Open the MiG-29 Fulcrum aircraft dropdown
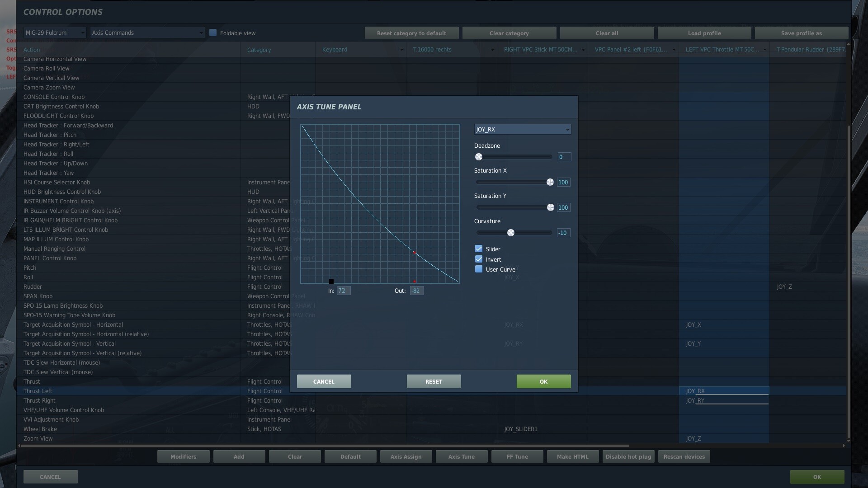 pyautogui.click(x=55, y=33)
